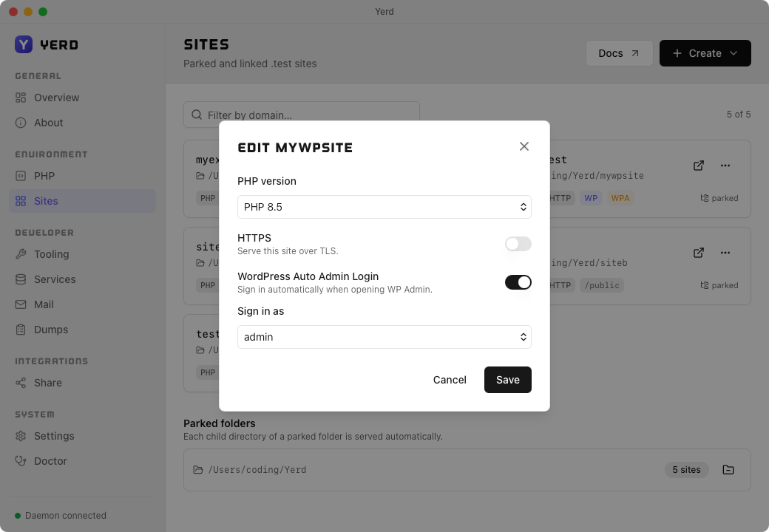The image size is (769, 532).
Task: Click the WPA badge on mywpsite card
Action: (x=620, y=198)
